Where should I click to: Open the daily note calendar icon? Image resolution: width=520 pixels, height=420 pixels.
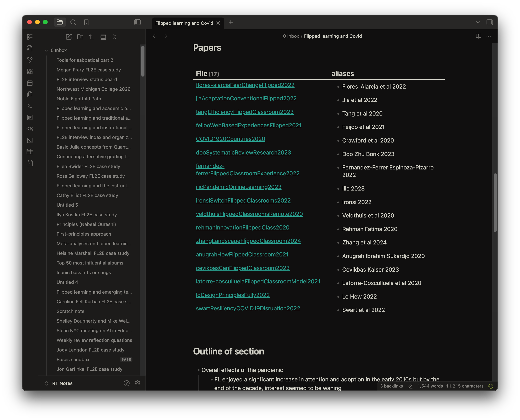point(30,83)
